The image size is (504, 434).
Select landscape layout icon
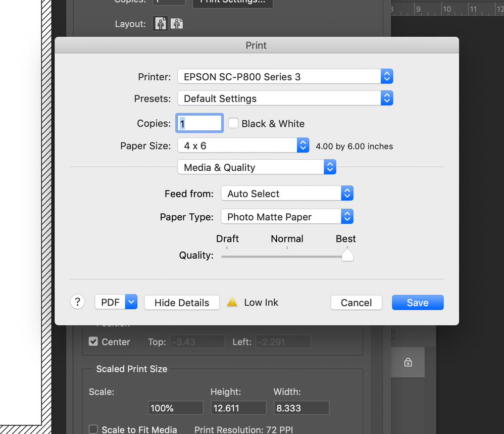pyautogui.click(x=177, y=23)
